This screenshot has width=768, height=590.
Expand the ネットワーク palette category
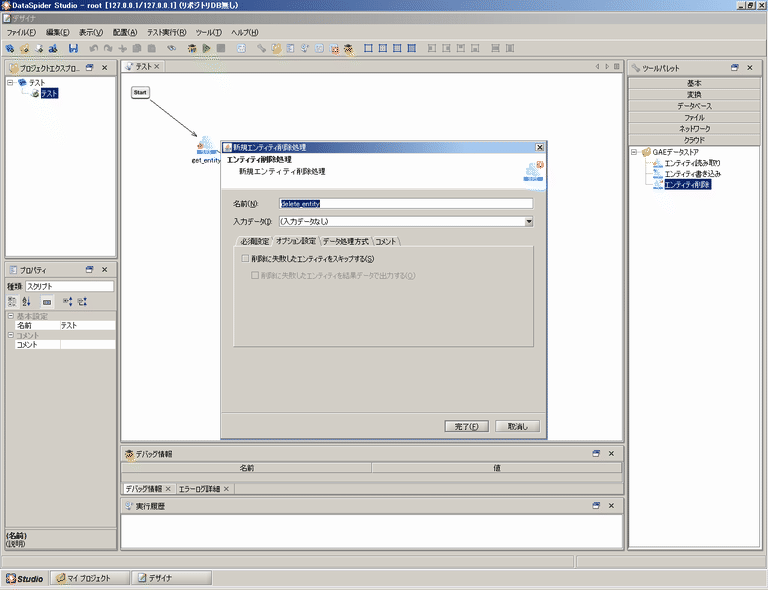point(694,128)
